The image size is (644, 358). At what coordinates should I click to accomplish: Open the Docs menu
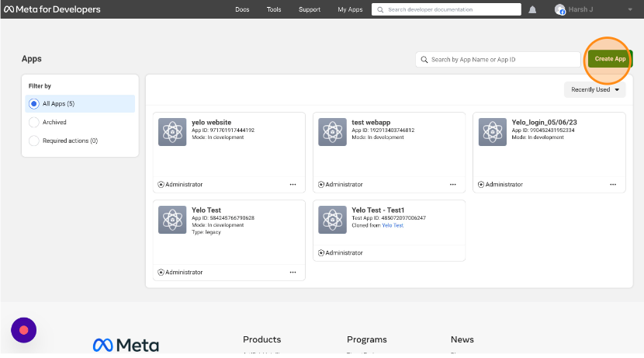pos(242,9)
